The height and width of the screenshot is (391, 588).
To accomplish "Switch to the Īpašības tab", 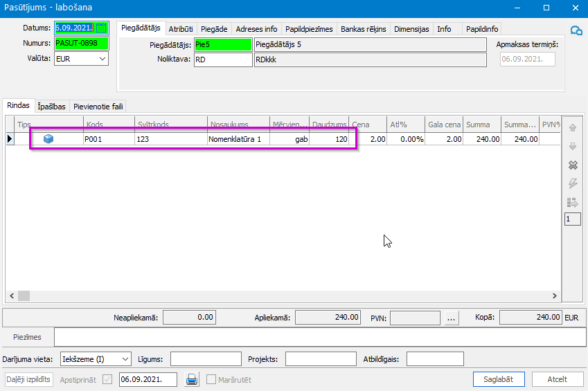I will coord(52,107).
